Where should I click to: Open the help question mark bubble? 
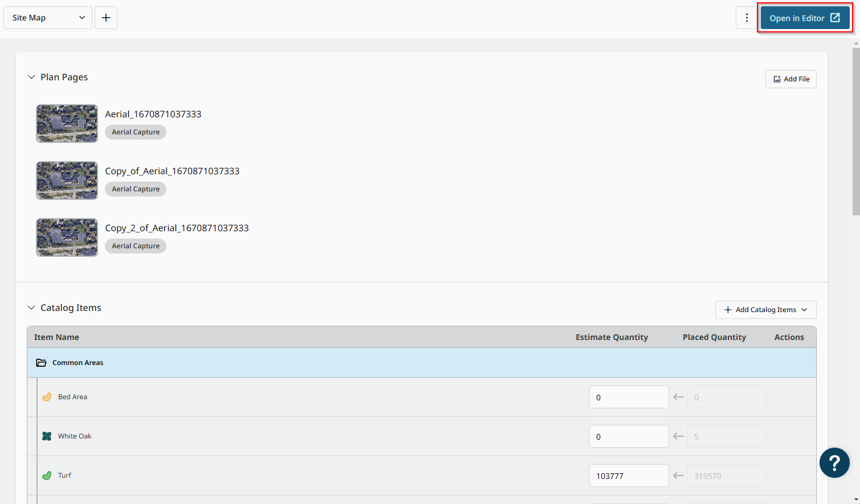(834, 462)
